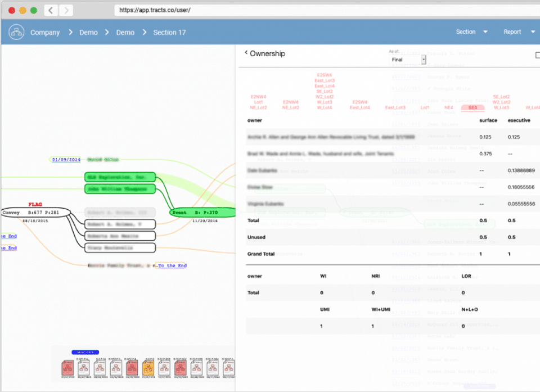
Task: Select the East_Lot3 tract tab
Action: tap(395, 108)
